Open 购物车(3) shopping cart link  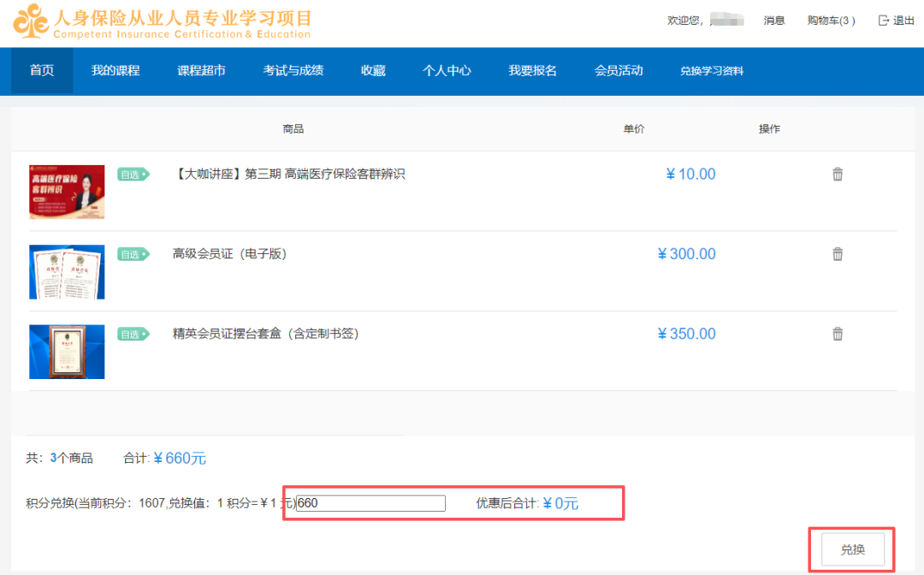[831, 21]
